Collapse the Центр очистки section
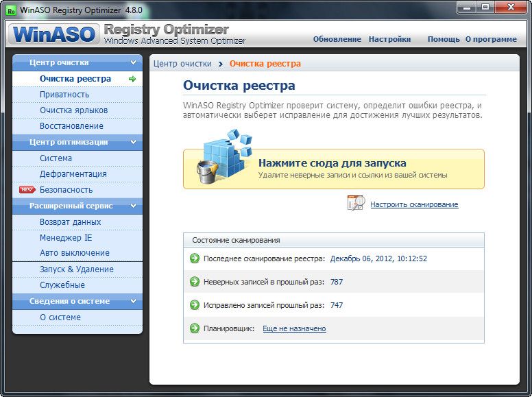 (133, 62)
